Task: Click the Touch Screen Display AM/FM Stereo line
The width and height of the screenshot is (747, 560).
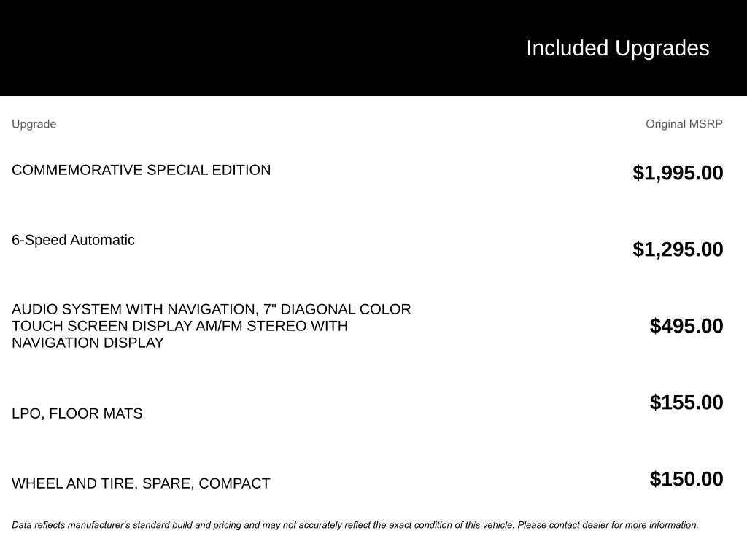Action: pyautogui.click(x=179, y=326)
